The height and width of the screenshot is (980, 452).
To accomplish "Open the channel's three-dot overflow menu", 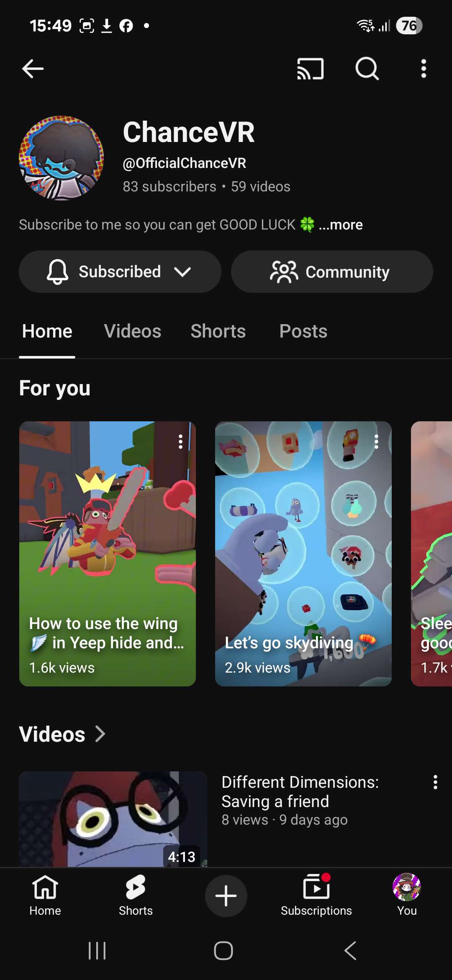I will pos(424,68).
